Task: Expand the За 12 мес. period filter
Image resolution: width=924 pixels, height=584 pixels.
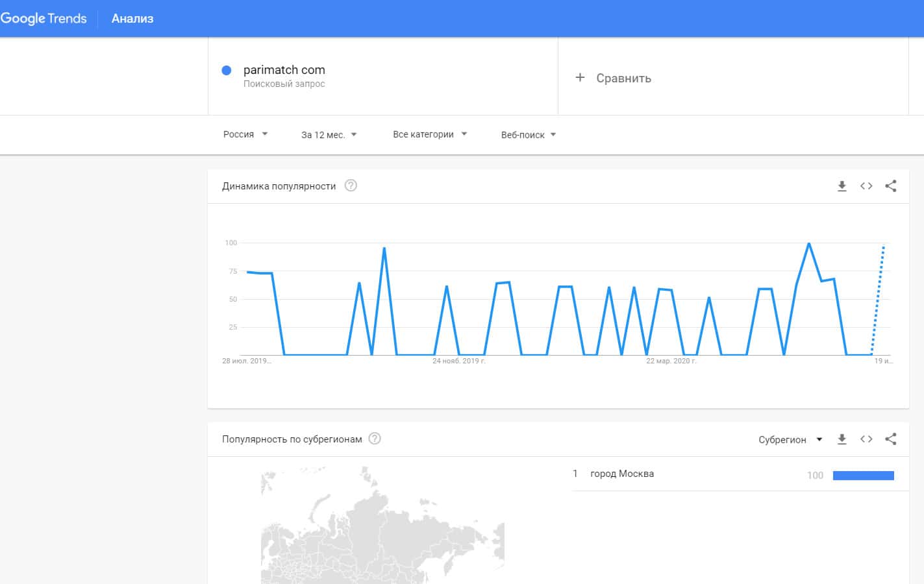Action: pos(329,135)
